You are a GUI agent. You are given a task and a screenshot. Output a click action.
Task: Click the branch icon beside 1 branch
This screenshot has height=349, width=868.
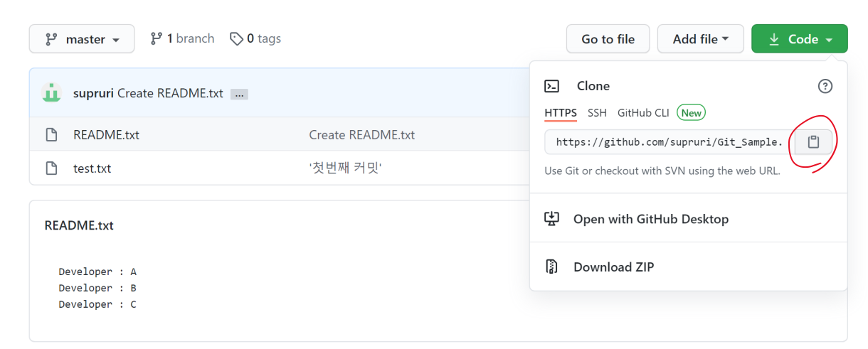click(156, 38)
